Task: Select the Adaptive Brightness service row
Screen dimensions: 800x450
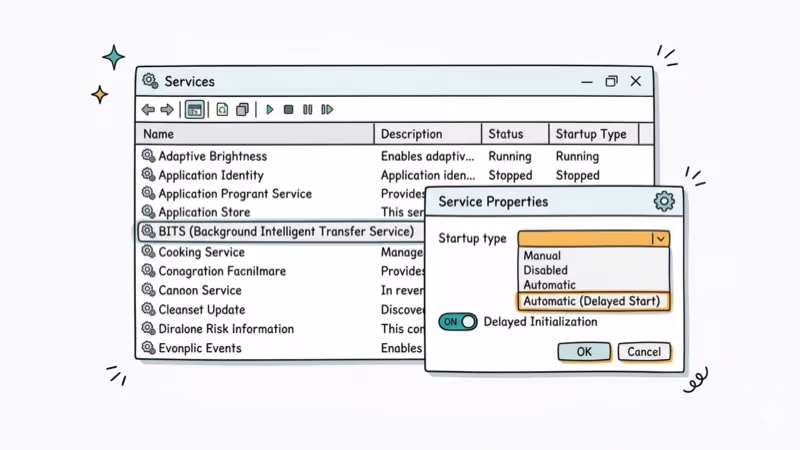Action: (x=394, y=156)
